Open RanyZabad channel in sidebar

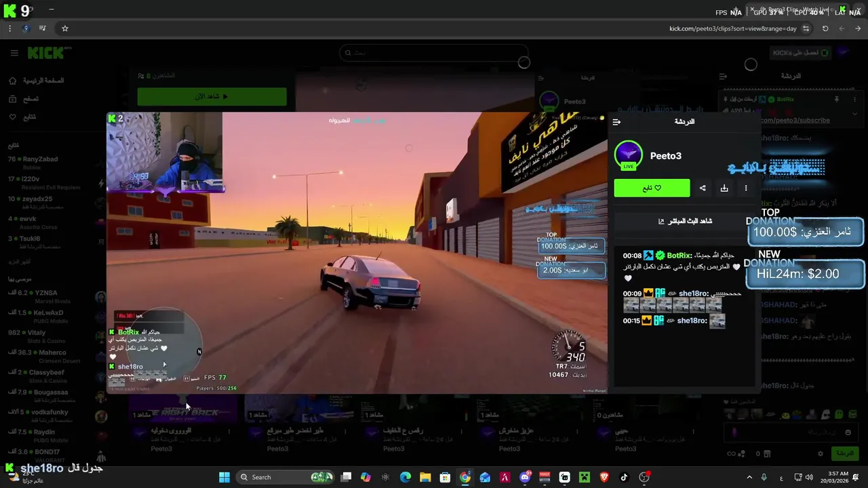(x=42, y=163)
